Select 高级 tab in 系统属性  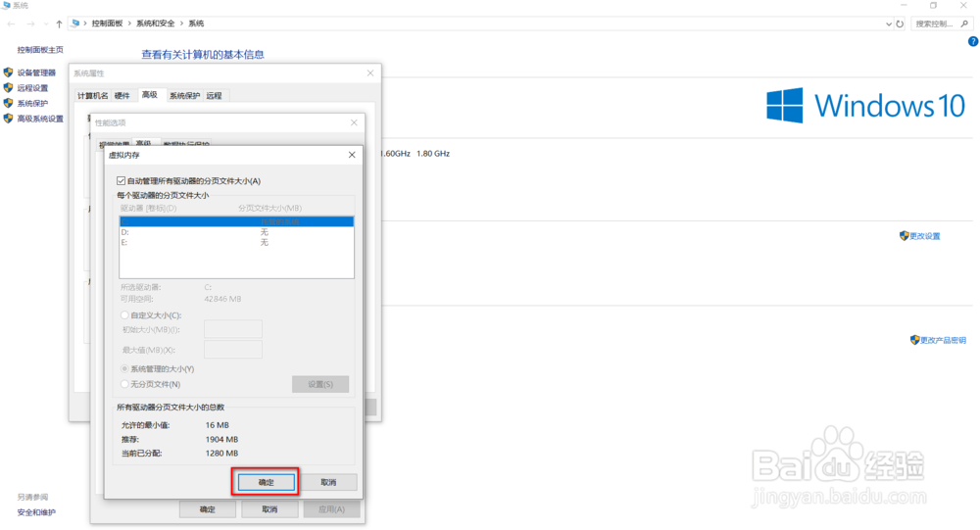[149, 94]
